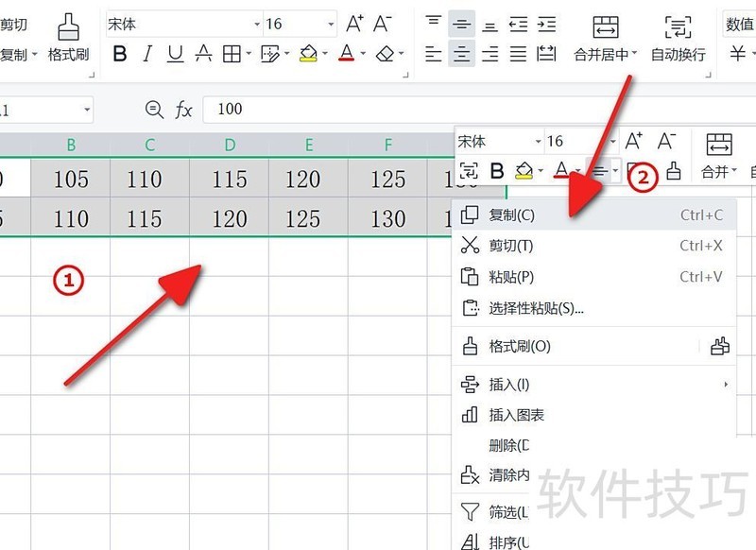This screenshot has width=756, height=550.
Task: Choose 选择性粘贴 paste special option
Action: coord(529,308)
